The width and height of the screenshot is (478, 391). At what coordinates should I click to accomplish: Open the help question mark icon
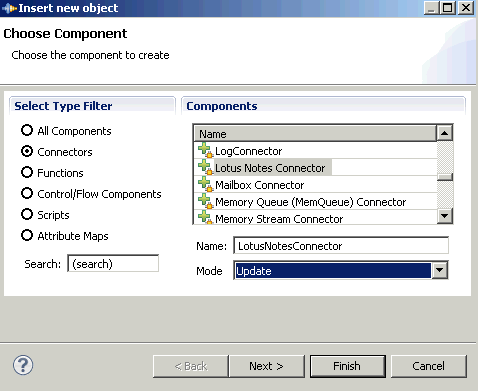point(23,365)
